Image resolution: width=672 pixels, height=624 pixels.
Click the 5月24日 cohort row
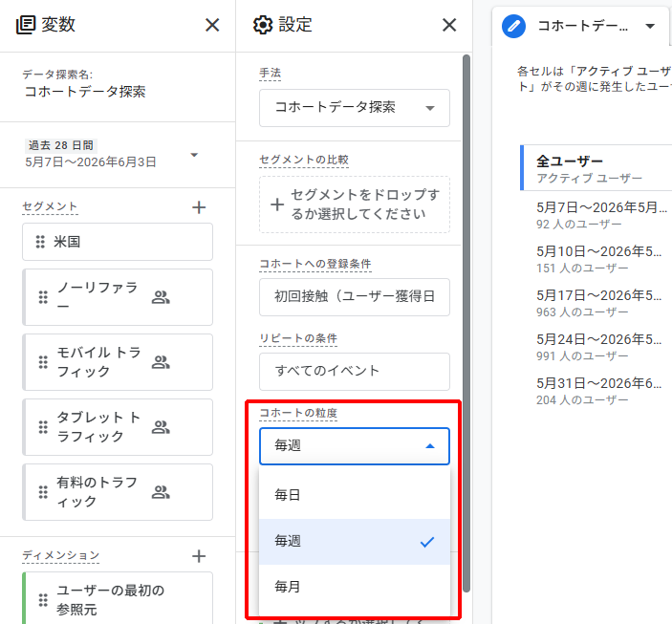tap(598, 347)
